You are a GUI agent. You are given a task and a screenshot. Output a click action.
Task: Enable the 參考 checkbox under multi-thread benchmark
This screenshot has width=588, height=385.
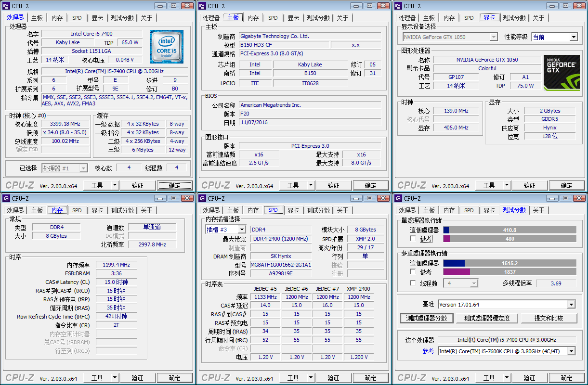(x=413, y=272)
